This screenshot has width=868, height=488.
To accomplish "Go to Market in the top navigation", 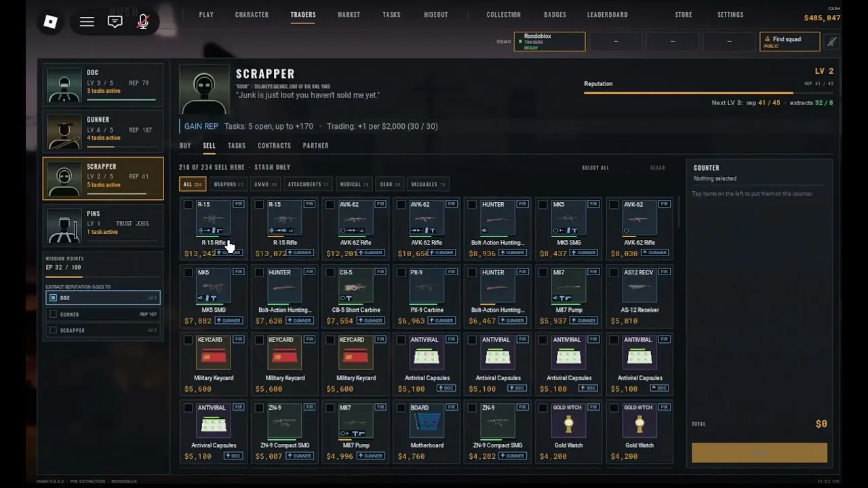I will click(x=349, y=15).
